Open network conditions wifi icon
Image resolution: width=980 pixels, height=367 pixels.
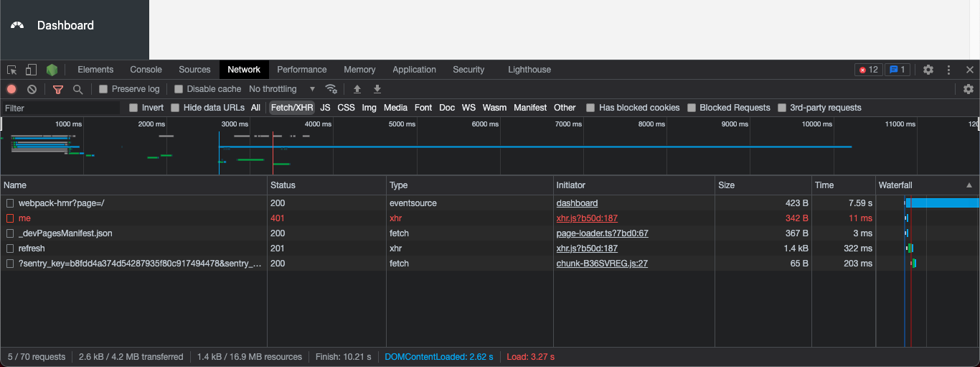pyautogui.click(x=331, y=89)
